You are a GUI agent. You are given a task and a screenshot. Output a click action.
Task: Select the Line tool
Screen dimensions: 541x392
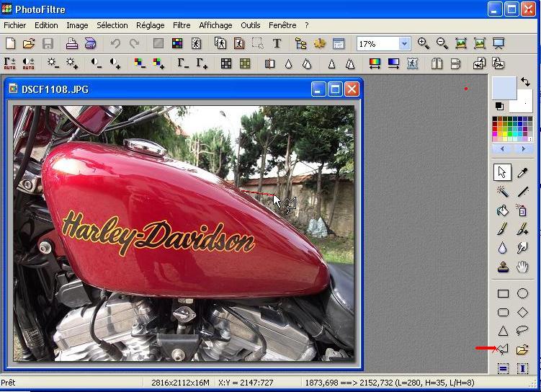(522, 191)
